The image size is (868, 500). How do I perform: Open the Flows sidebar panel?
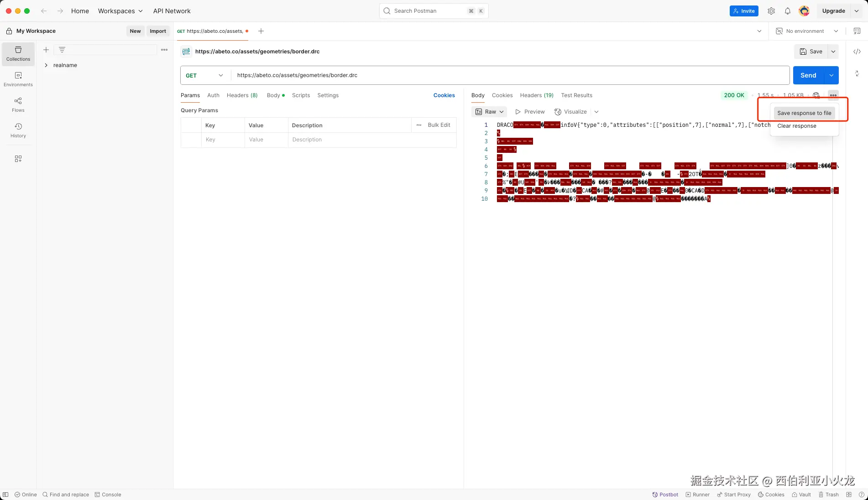(18, 105)
